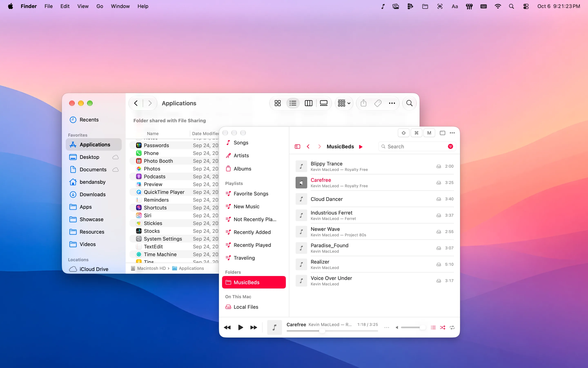Go forward in Finder window

(x=150, y=103)
